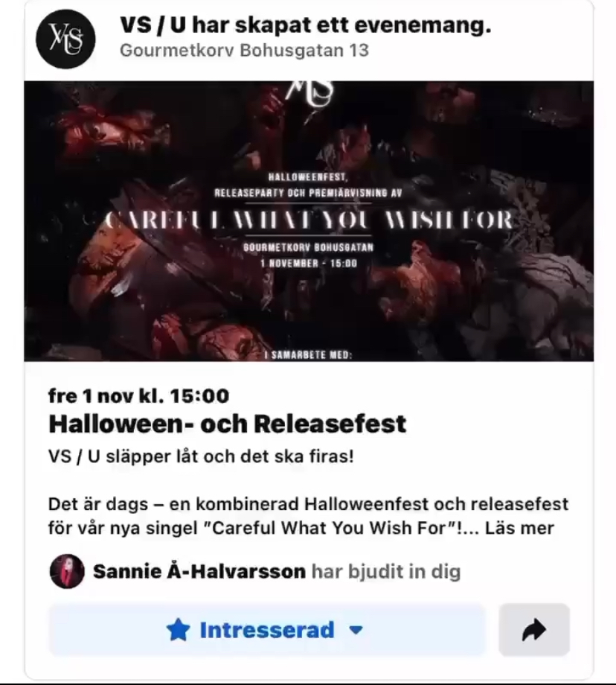Click the blue star icon on Intresserad
The image size is (616, 685).
tap(178, 629)
